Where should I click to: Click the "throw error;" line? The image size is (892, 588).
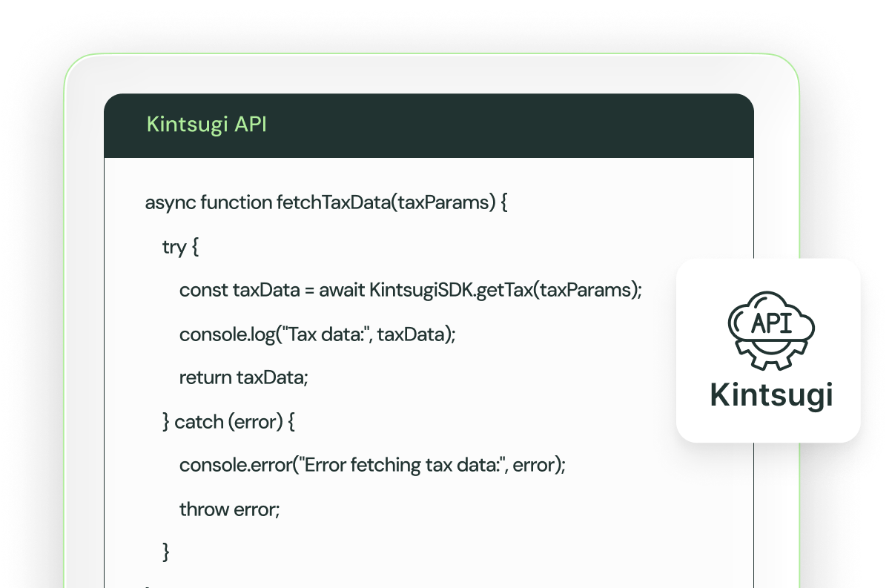tap(229, 509)
